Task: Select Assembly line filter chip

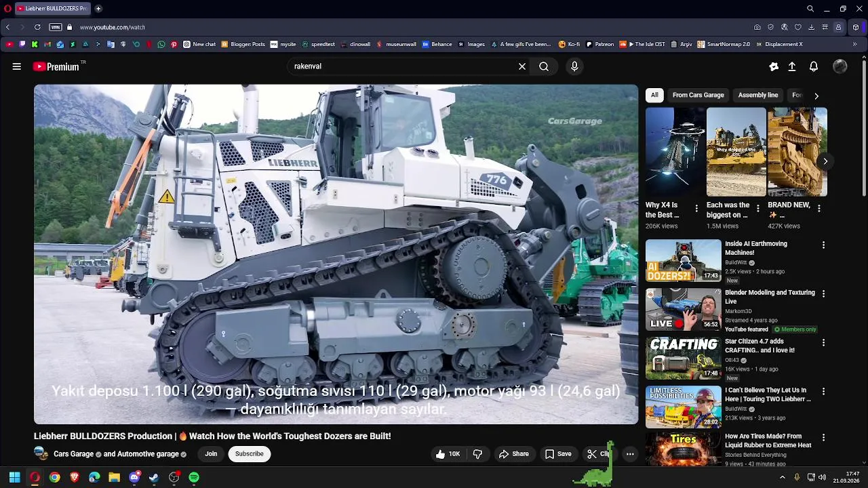Action: [x=758, y=95]
